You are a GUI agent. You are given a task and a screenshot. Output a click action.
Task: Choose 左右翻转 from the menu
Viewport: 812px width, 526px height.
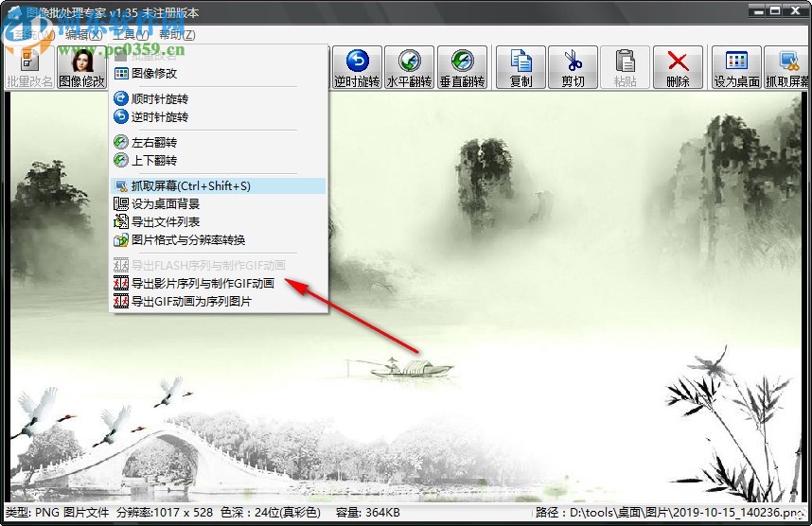219,142
